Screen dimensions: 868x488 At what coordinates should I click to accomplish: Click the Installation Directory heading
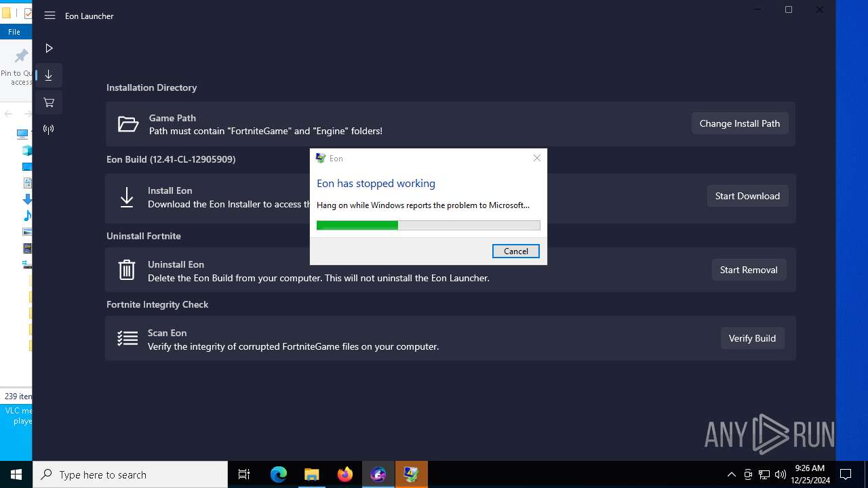click(152, 87)
